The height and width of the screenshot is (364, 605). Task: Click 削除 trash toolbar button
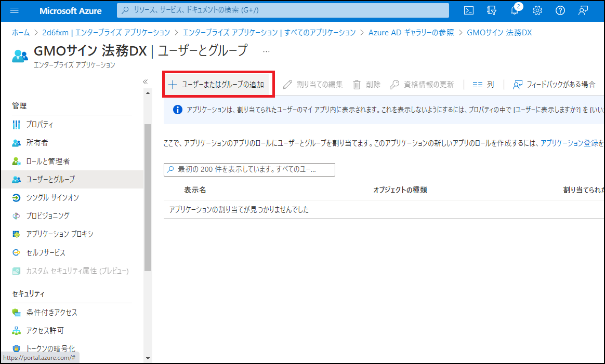[366, 85]
